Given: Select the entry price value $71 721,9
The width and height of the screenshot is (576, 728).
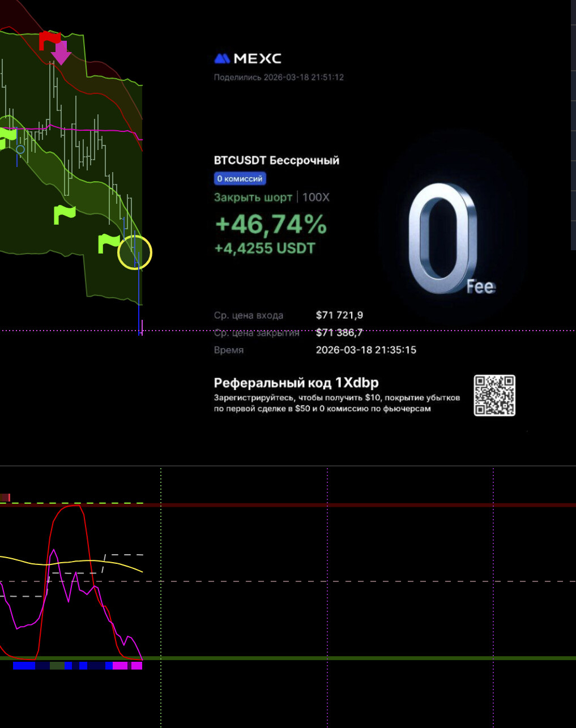Looking at the screenshot, I should [339, 315].
